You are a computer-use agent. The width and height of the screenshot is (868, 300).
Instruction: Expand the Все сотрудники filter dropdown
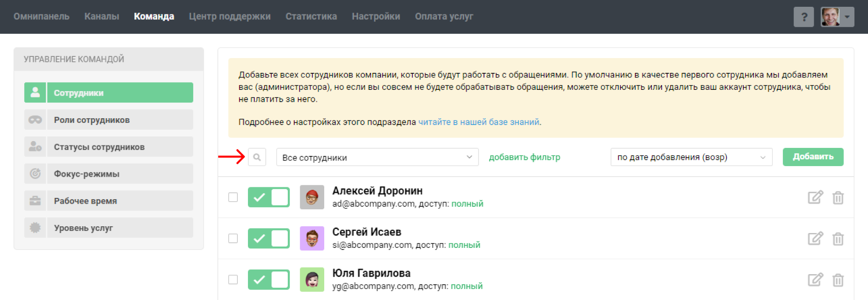tap(377, 157)
